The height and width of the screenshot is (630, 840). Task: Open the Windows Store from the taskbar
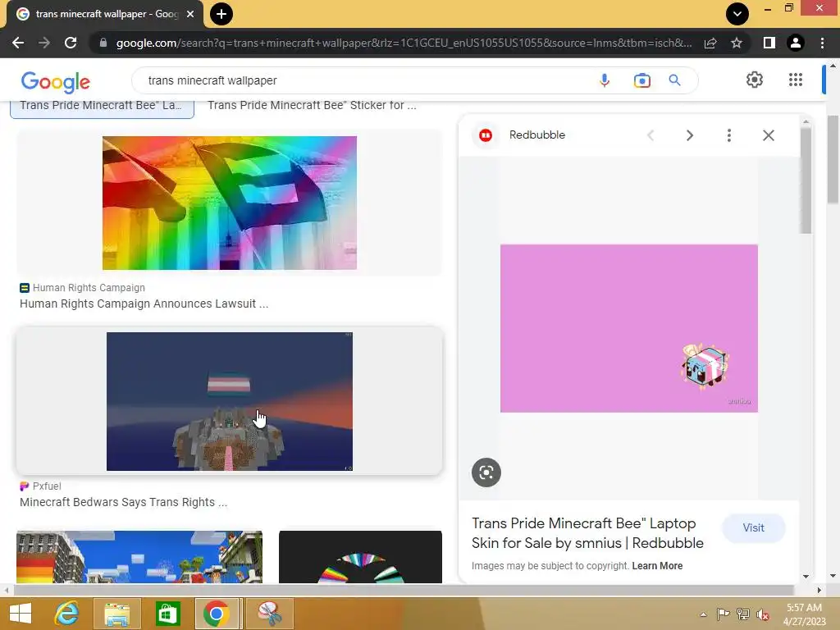167,614
